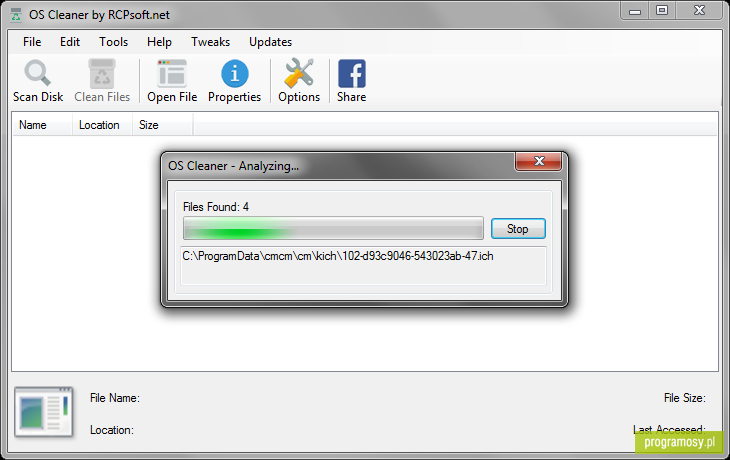Click the Clean Files recycle bin icon
Image resolution: width=730 pixels, height=460 pixels.
pos(102,73)
